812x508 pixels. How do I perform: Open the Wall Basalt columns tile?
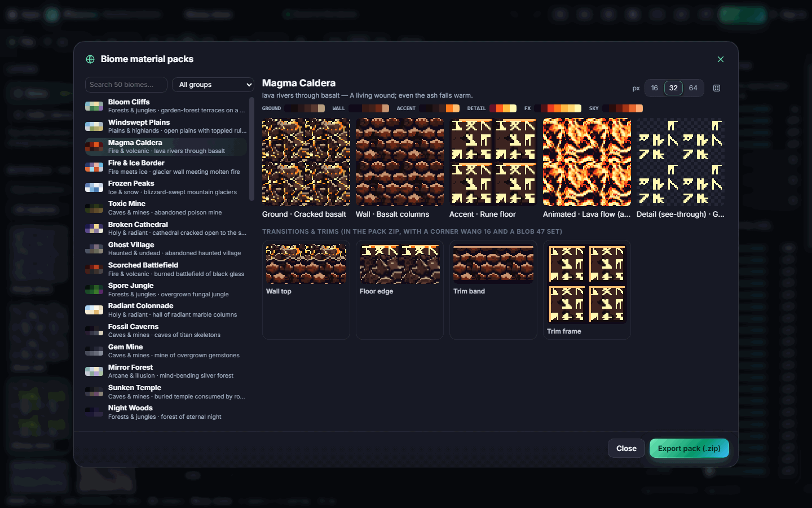click(400, 162)
